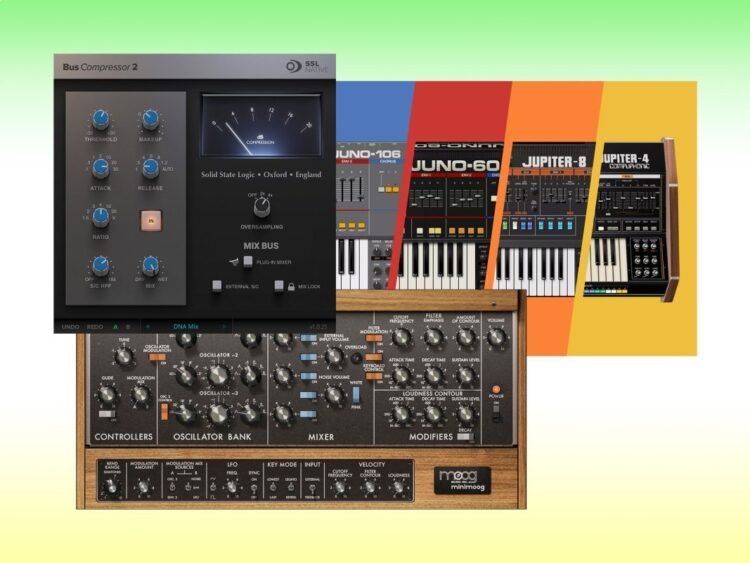Click the Loudness Contour Sustain Level knob
The image size is (750, 563).
coord(464,414)
